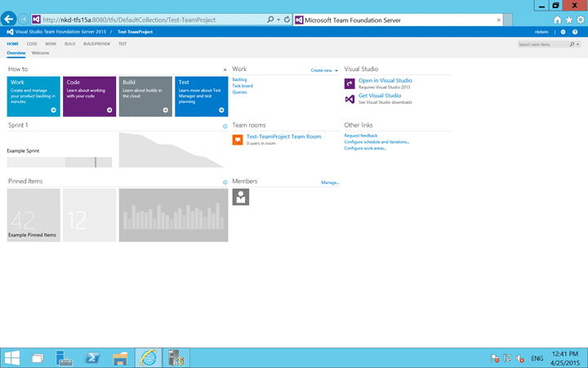588x368 pixels.
Task: Open Test-TeamProject Team Room link
Action: pyautogui.click(x=283, y=137)
